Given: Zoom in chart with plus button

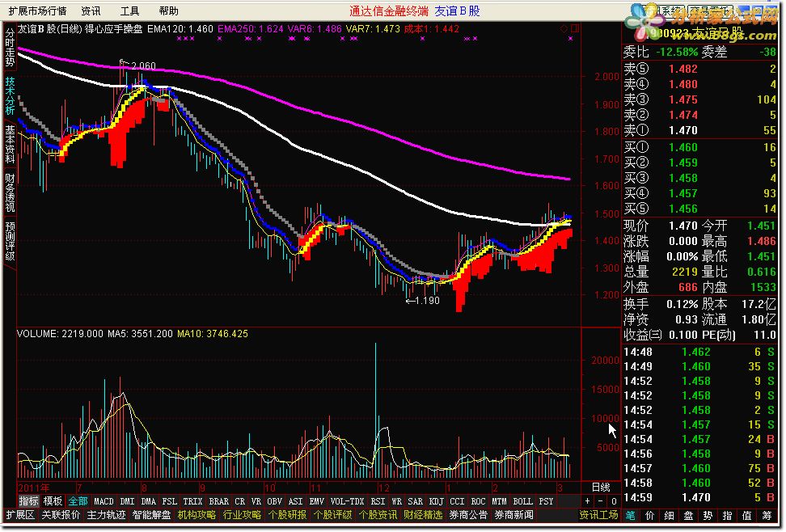Looking at the screenshot, I should coord(588,501).
